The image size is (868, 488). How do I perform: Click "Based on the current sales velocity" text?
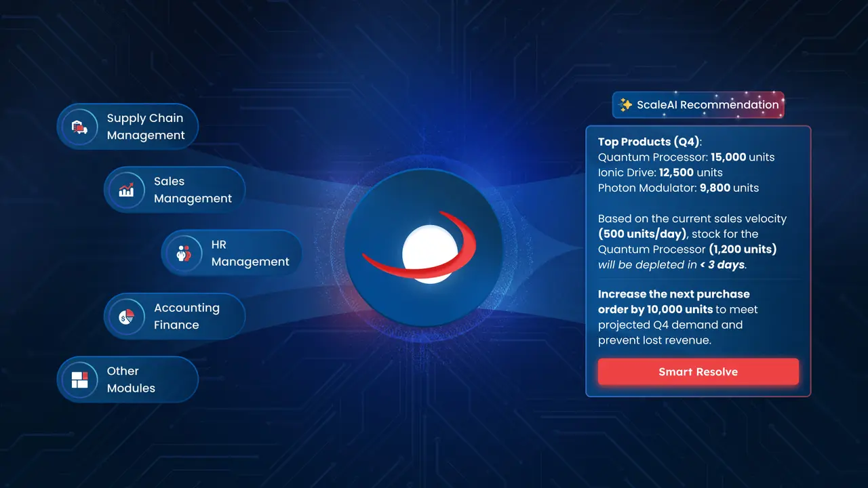[x=692, y=219]
